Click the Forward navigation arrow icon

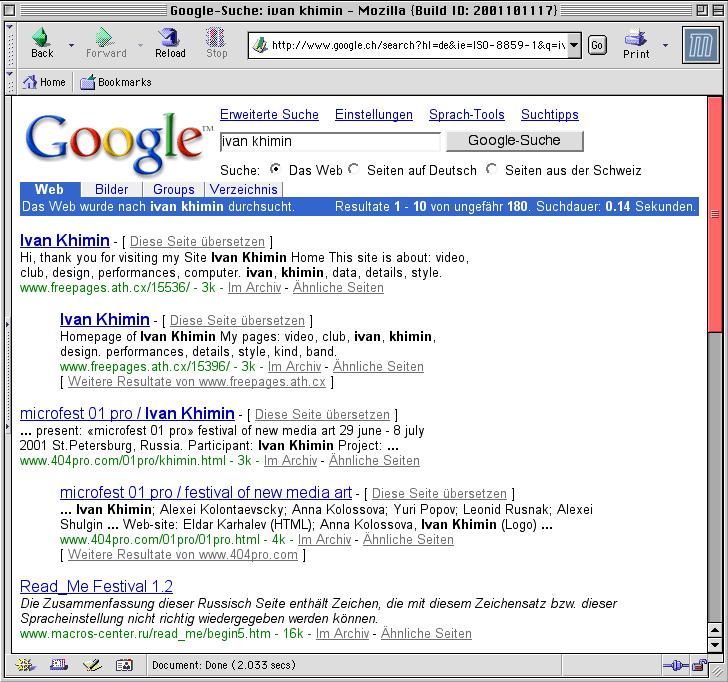click(x=105, y=37)
